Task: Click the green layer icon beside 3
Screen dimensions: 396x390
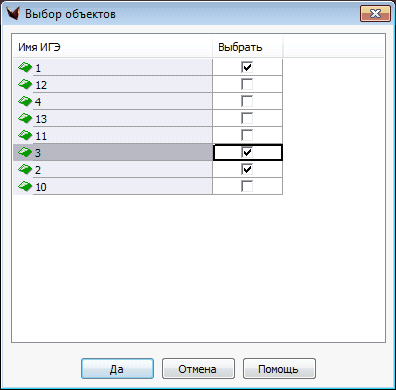Action: [x=25, y=152]
